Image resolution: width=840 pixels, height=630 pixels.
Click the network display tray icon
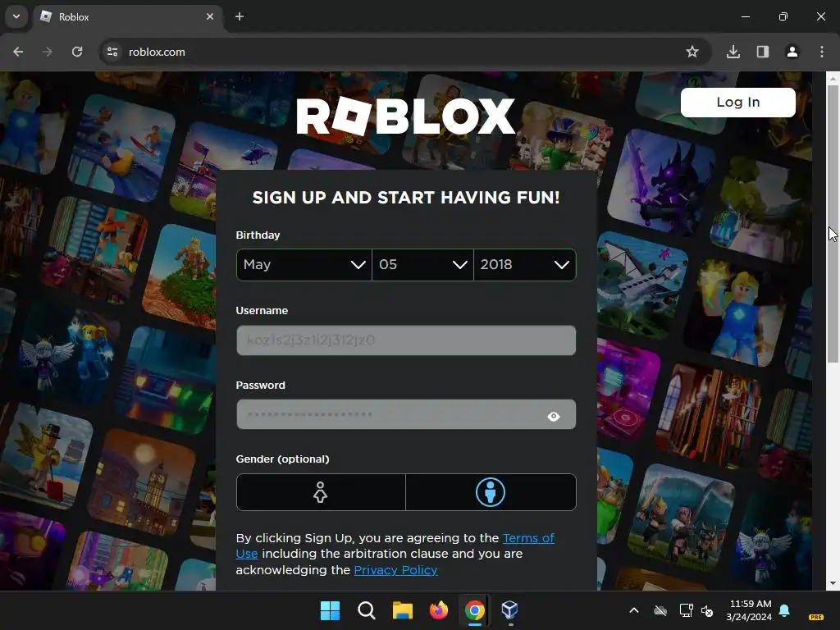(x=686, y=610)
